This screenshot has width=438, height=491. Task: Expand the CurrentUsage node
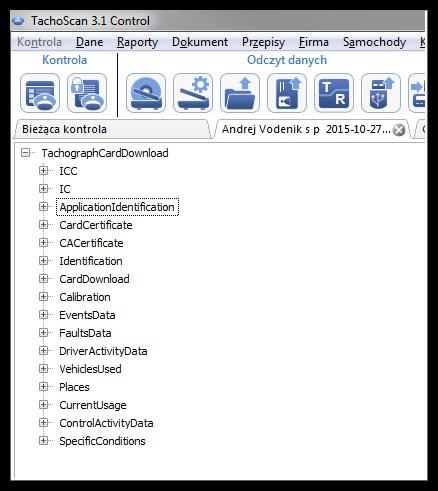(43, 405)
